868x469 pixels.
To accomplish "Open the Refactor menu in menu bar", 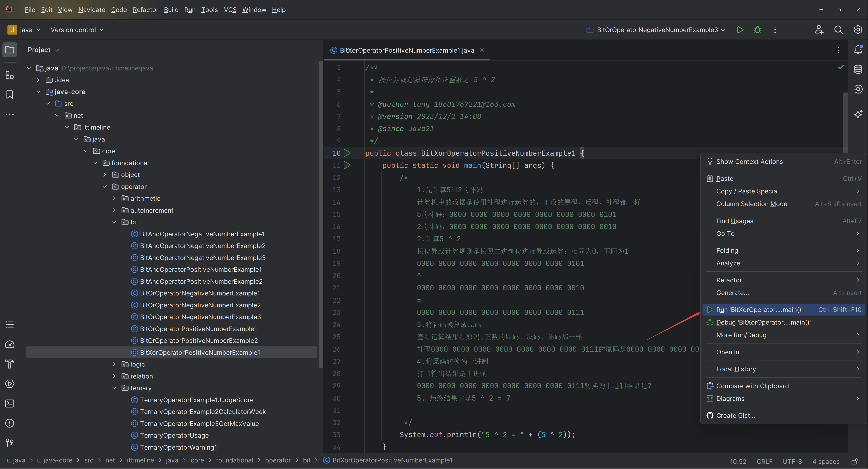I will tap(145, 10).
